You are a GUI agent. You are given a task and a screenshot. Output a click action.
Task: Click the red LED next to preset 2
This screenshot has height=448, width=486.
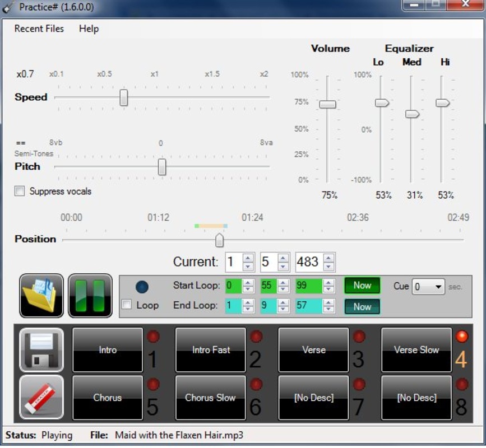pos(256,337)
